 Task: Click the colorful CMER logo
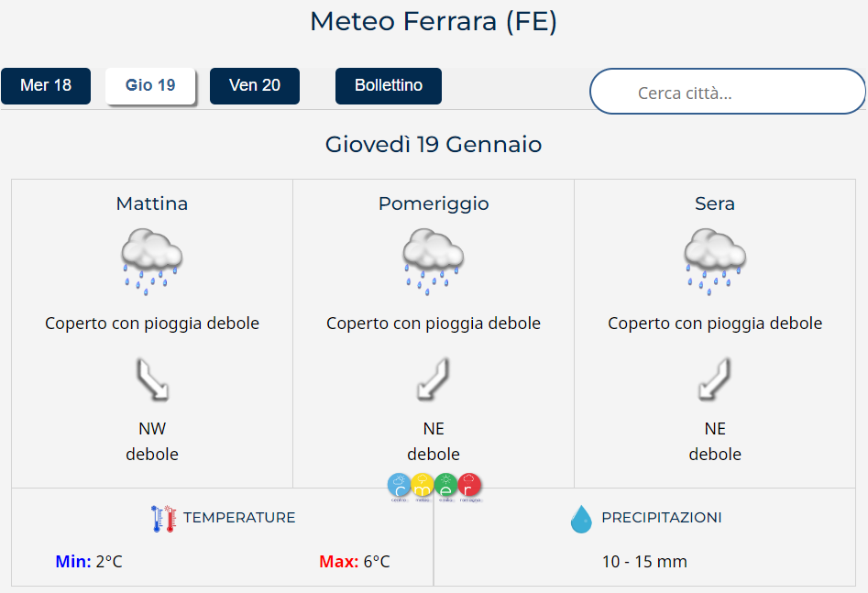[x=434, y=487]
